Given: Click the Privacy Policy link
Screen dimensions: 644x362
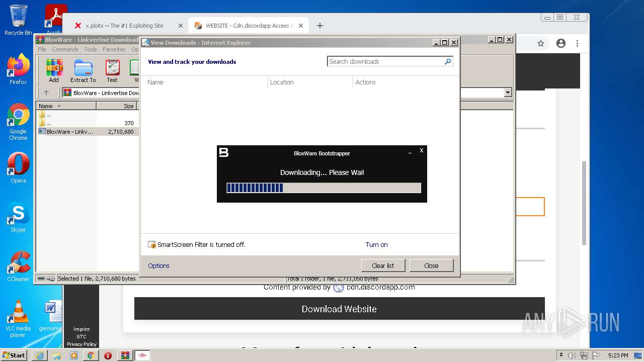Looking at the screenshot, I should 82,344.
